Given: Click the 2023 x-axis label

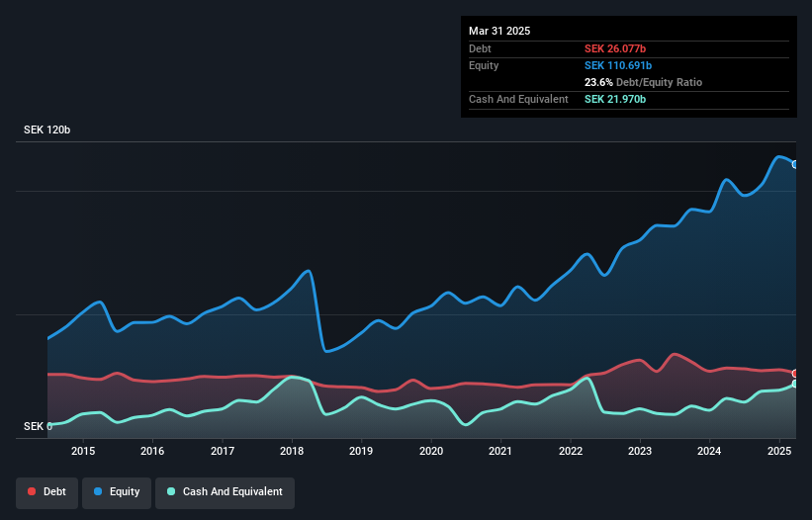Looking at the screenshot, I should click(640, 451).
